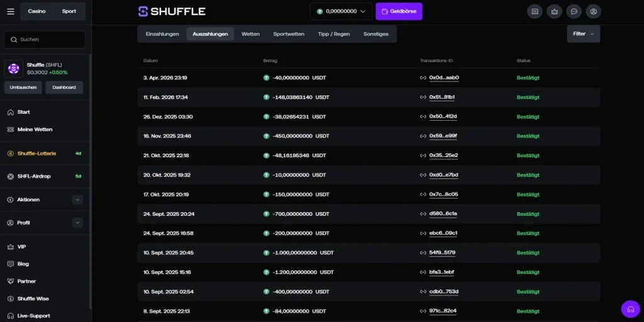Open transaction 0x7c...8c05 link
This screenshot has width=644, height=322.
click(443, 194)
